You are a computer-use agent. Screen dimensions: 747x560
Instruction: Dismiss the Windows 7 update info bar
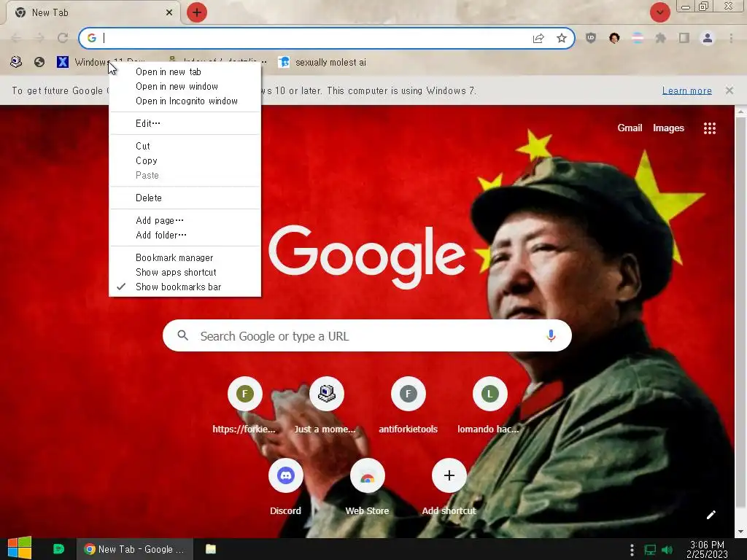click(x=729, y=90)
